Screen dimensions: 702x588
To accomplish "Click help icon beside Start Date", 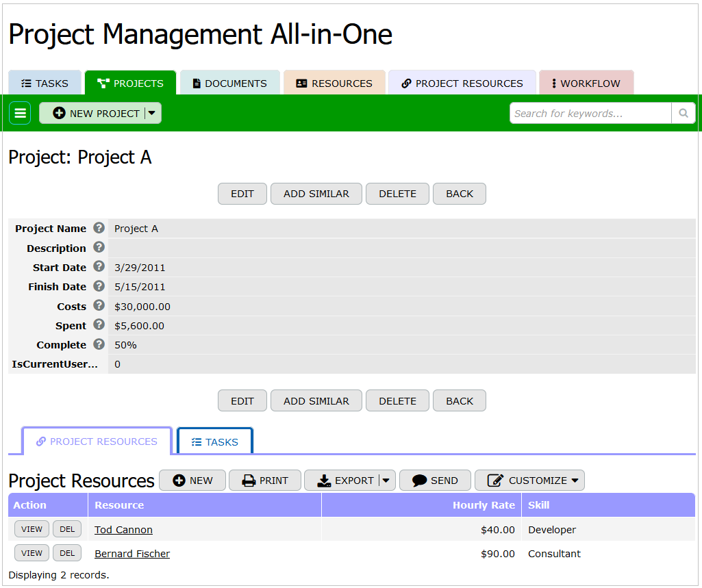I will pyautogui.click(x=99, y=267).
